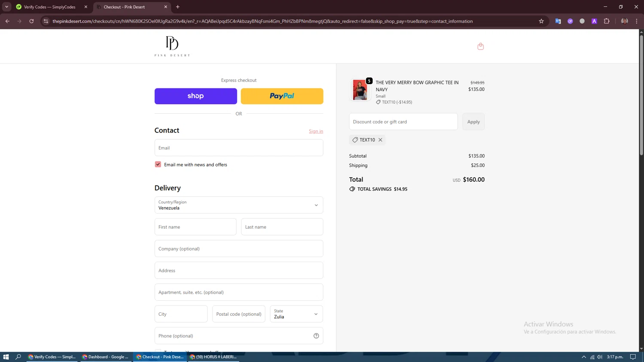The image size is (644, 362).
Task: Open Chrome three-dot menu
Action: click(x=637, y=21)
